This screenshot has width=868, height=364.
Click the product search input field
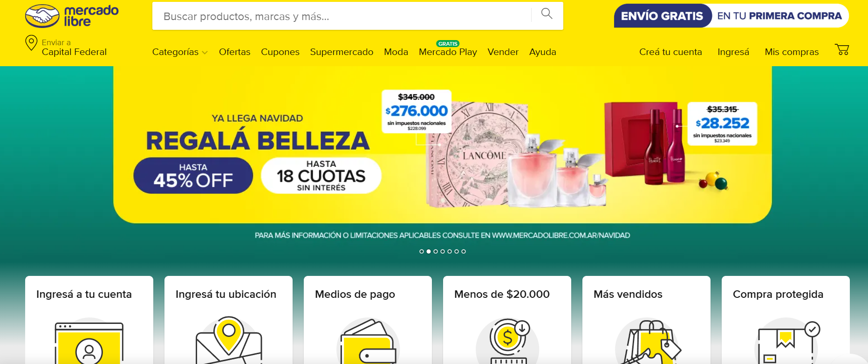click(x=342, y=16)
